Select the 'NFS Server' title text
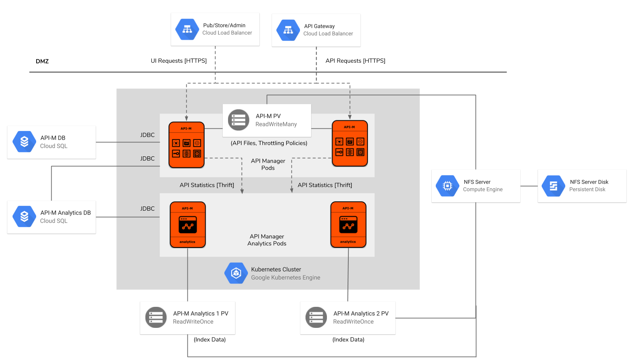The image size is (635, 364). 477,182
